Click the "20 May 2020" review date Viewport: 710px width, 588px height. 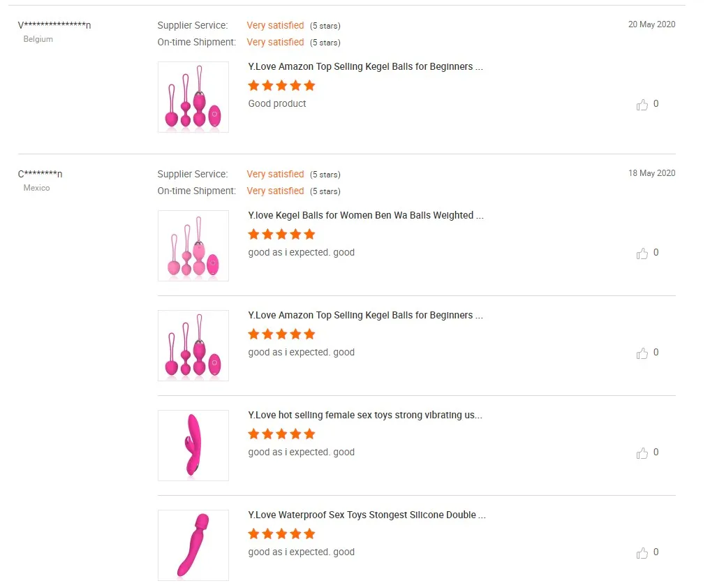click(x=651, y=24)
